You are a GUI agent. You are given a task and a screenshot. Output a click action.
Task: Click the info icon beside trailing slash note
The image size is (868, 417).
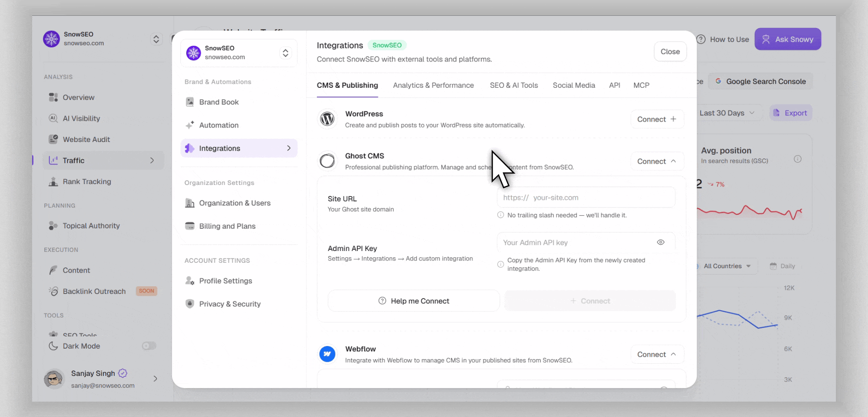[500, 215]
